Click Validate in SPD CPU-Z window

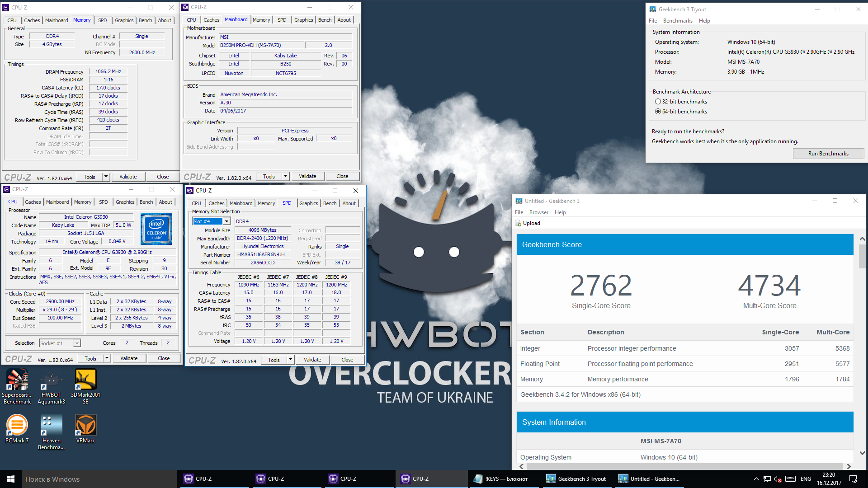(312, 360)
